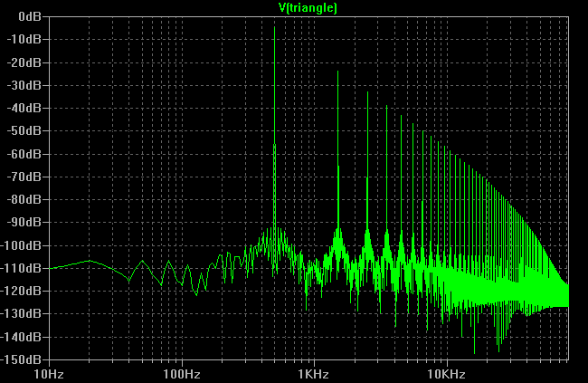Click the -60dB axis label

click(x=24, y=154)
